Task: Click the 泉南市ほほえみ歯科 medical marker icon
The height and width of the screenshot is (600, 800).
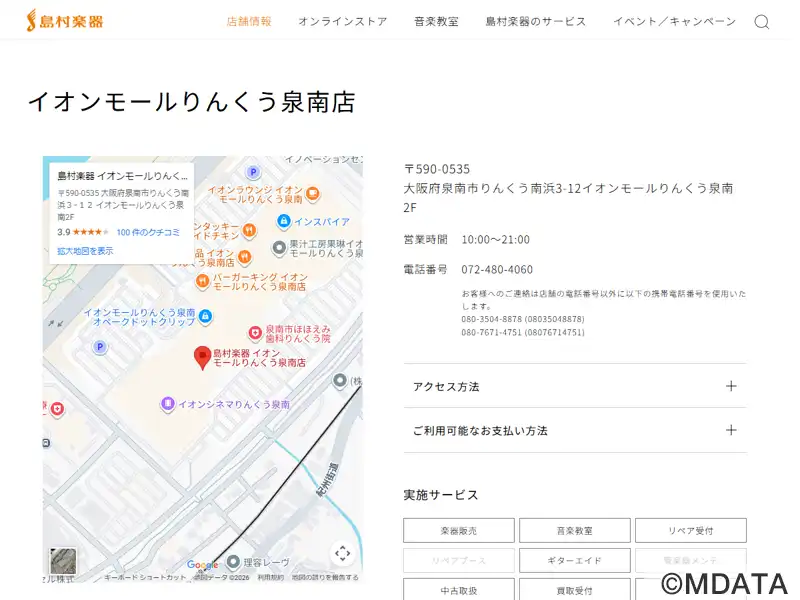Action: tap(255, 333)
